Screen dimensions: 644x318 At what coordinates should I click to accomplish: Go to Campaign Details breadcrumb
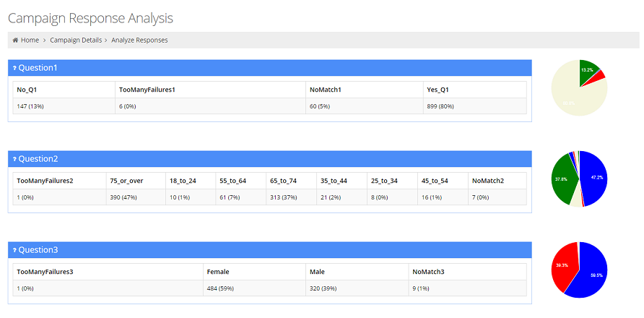(76, 40)
